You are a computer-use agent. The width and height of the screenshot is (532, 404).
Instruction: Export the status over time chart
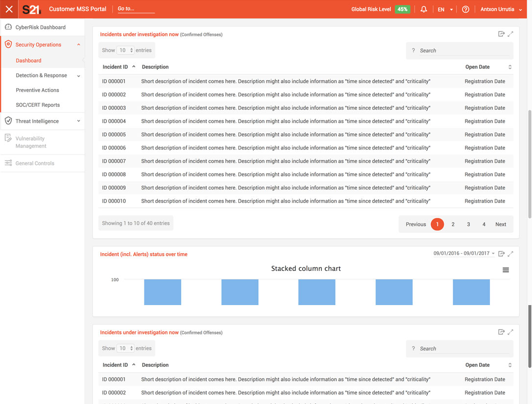[501, 254]
